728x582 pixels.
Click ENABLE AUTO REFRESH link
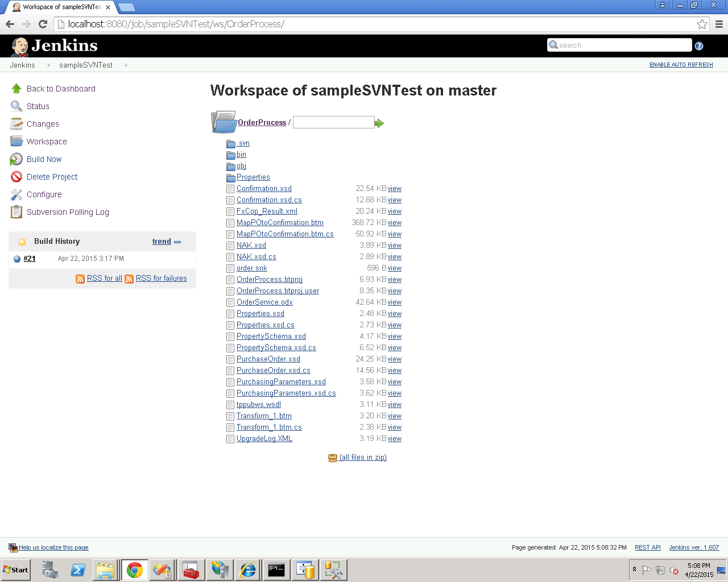681,65
